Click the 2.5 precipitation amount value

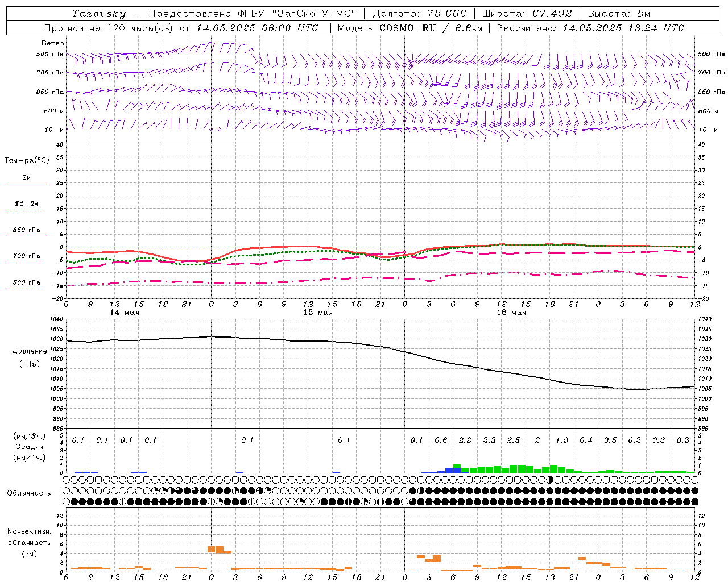(514, 440)
